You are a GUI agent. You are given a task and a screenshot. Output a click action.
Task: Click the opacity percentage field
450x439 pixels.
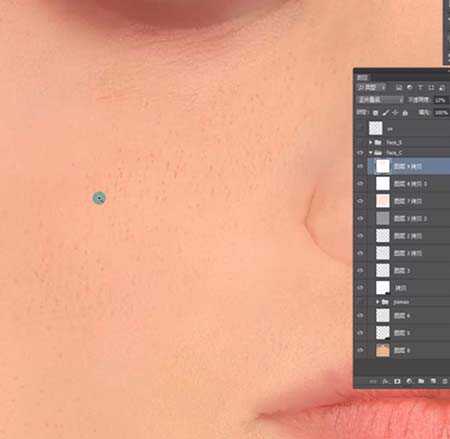coord(440,100)
